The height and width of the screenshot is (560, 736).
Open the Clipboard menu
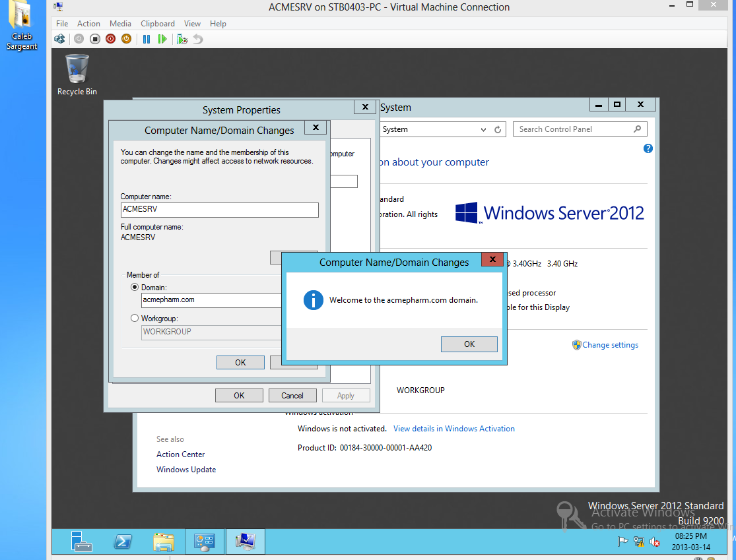coord(158,24)
